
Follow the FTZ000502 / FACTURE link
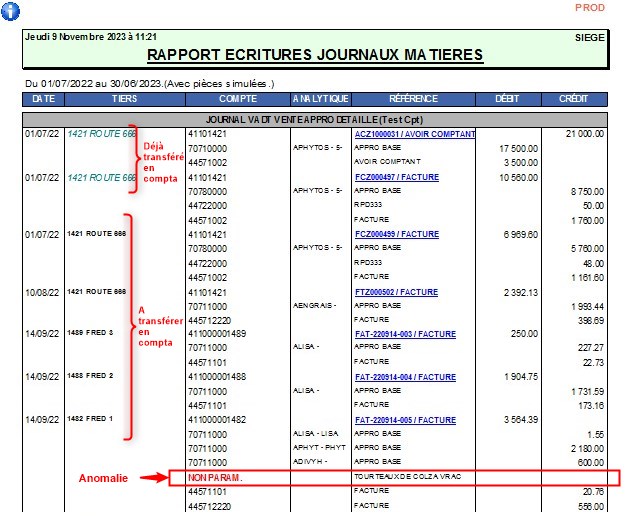(x=396, y=292)
